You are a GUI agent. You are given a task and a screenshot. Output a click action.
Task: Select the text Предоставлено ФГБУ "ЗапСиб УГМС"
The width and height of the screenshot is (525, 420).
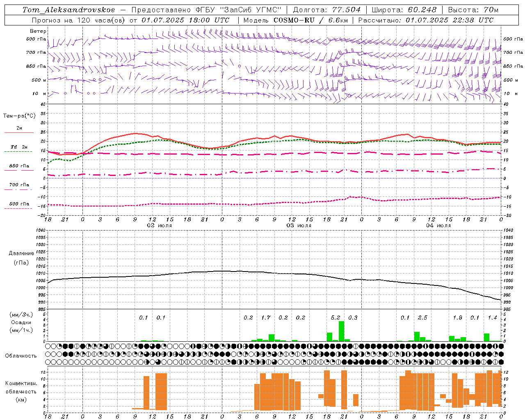(x=206, y=10)
